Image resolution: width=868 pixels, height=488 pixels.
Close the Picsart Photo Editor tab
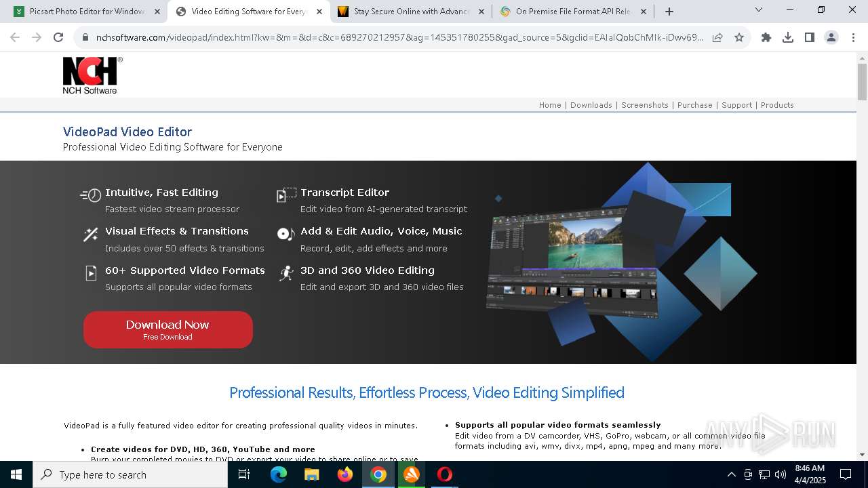click(x=157, y=12)
